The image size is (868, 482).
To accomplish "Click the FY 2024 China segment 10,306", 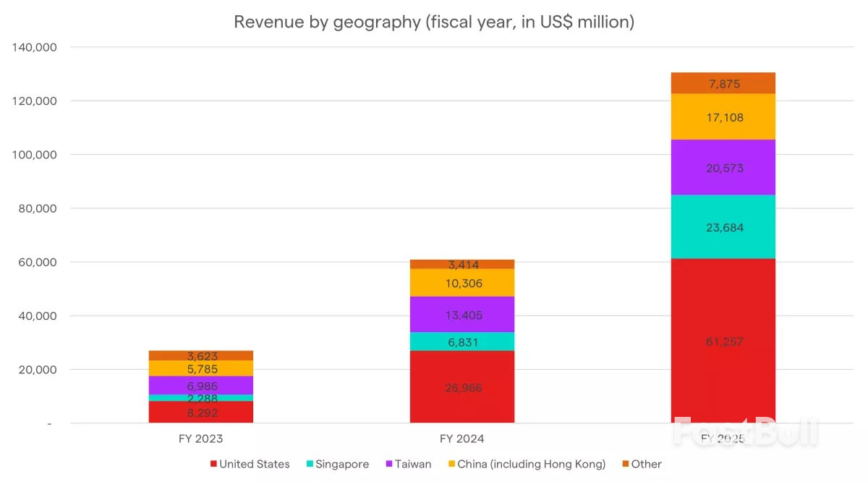I will [461, 283].
